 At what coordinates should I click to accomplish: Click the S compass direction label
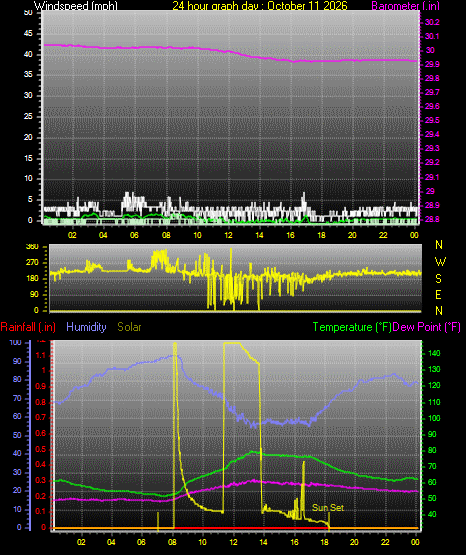438,279
